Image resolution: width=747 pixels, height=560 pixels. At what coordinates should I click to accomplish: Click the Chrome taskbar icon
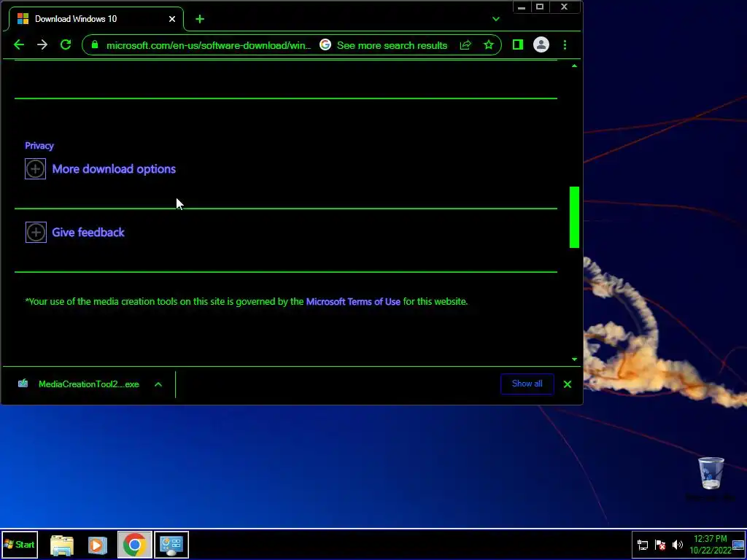[x=134, y=545]
